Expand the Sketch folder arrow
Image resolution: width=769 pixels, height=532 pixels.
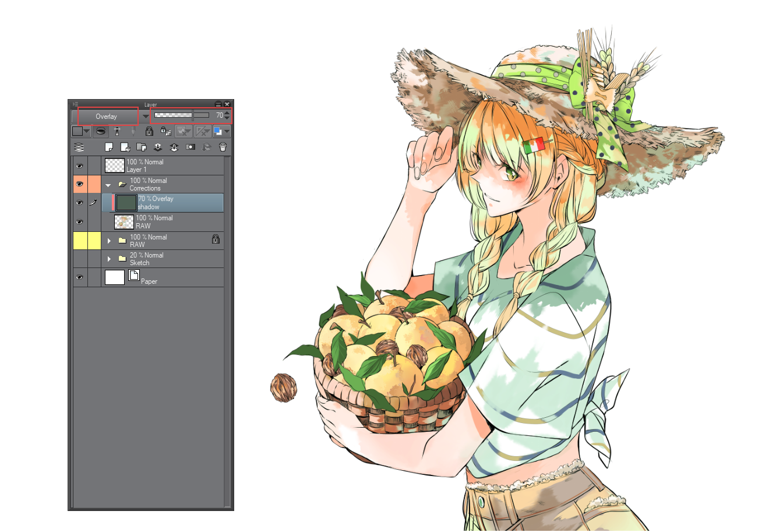point(109,258)
